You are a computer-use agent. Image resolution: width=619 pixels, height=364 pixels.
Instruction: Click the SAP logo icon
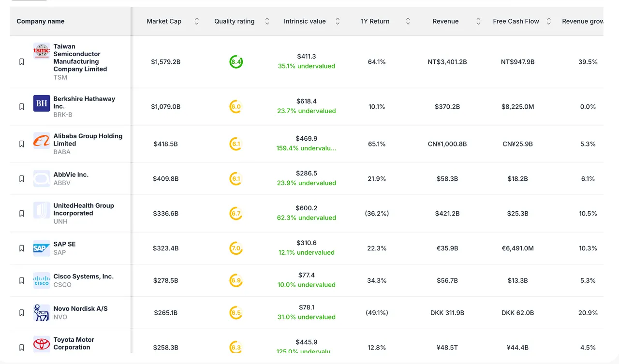pos(42,248)
